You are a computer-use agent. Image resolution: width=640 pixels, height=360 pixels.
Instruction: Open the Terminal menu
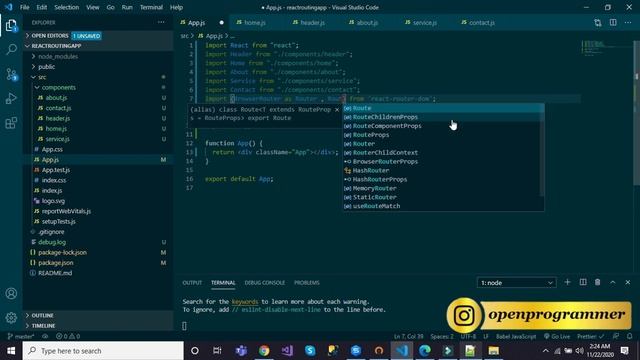(x=151, y=7)
